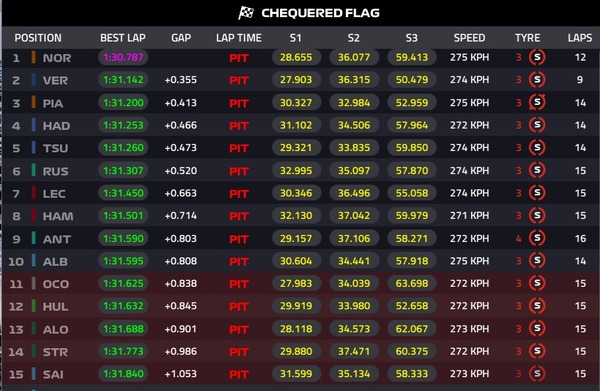Image resolution: width=600 pixels, height=391 pixels.
Task: Sort by the BEST LAP column header
Action: coord(123,38)
